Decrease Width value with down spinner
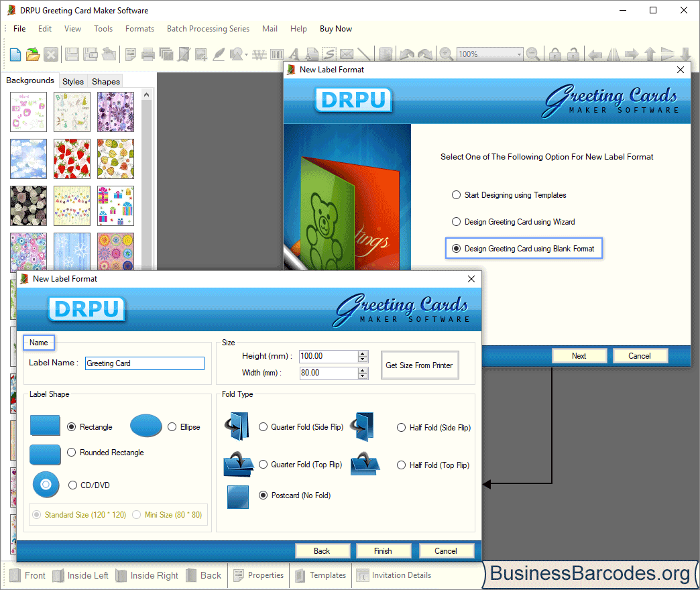This screenshot has height=590, width=700. (x=363, y=375)
